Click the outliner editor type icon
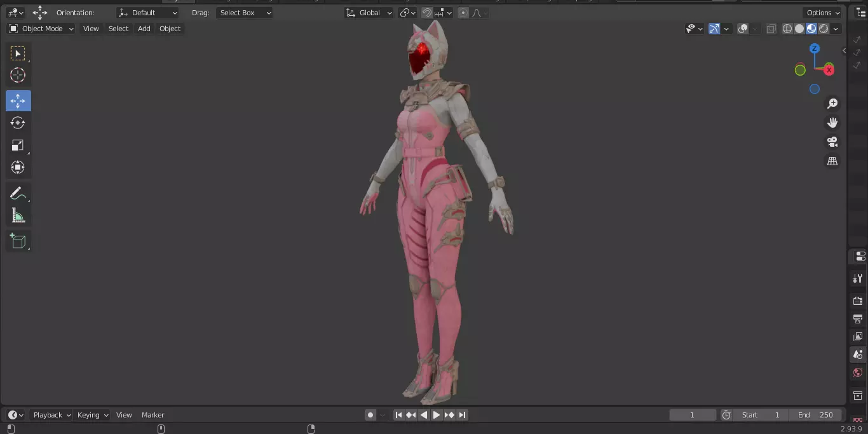Screen dimensions: 868x434 pyautogui.click(x=861, y=13)
